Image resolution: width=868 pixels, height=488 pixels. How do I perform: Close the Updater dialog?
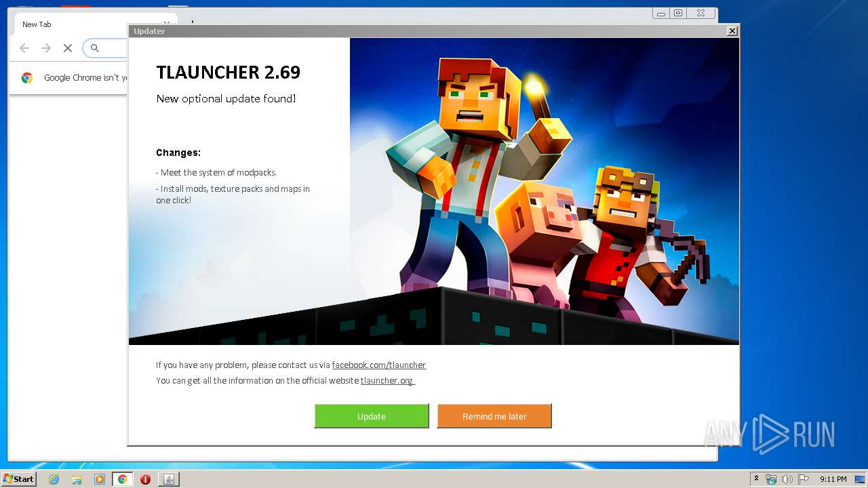coord(732,31)
